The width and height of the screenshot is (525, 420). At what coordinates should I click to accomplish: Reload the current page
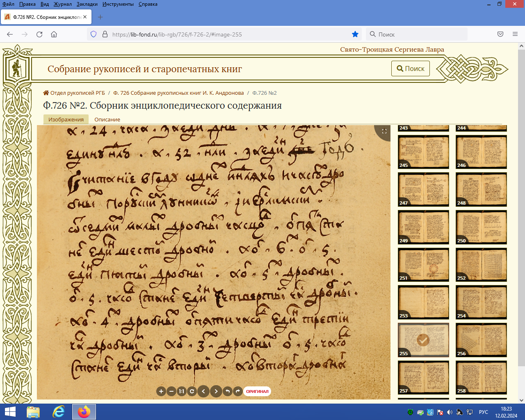pos(39,34)
